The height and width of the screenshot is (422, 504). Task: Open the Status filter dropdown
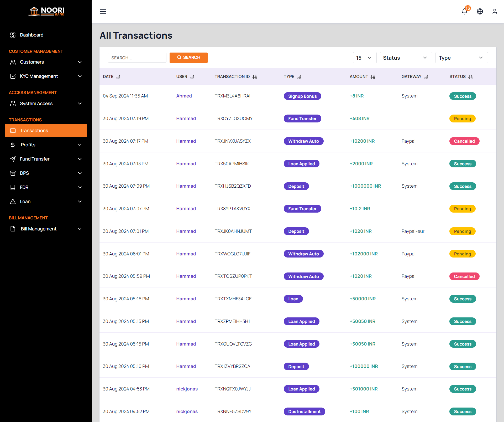coord(406,58)
